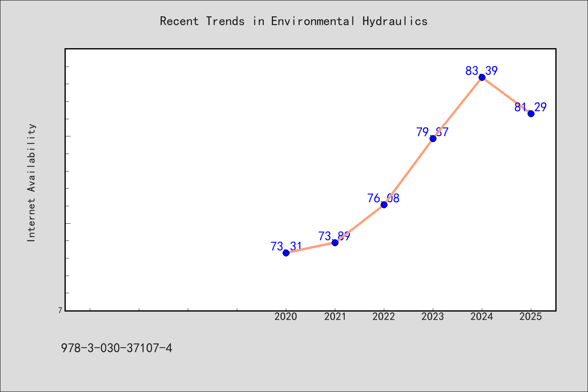Viewport: 588px width, 392px height.
Task: Click the 2020 x-axis label
Action: [x=286, y=316]
